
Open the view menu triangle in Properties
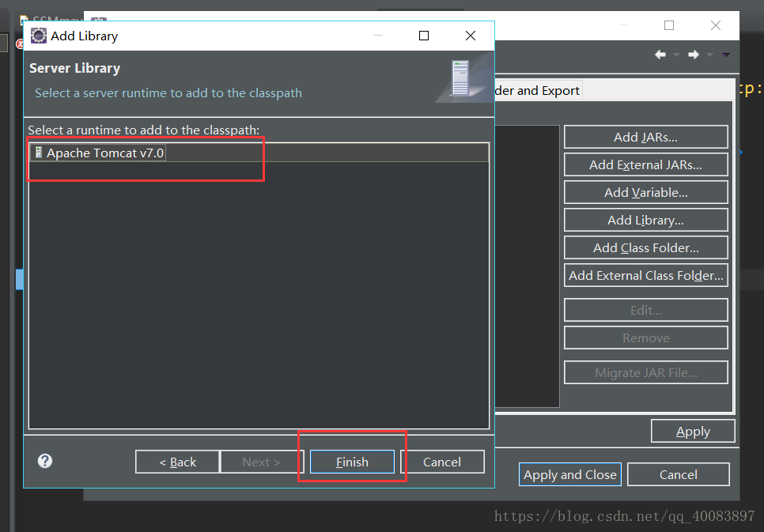point(726,55)
